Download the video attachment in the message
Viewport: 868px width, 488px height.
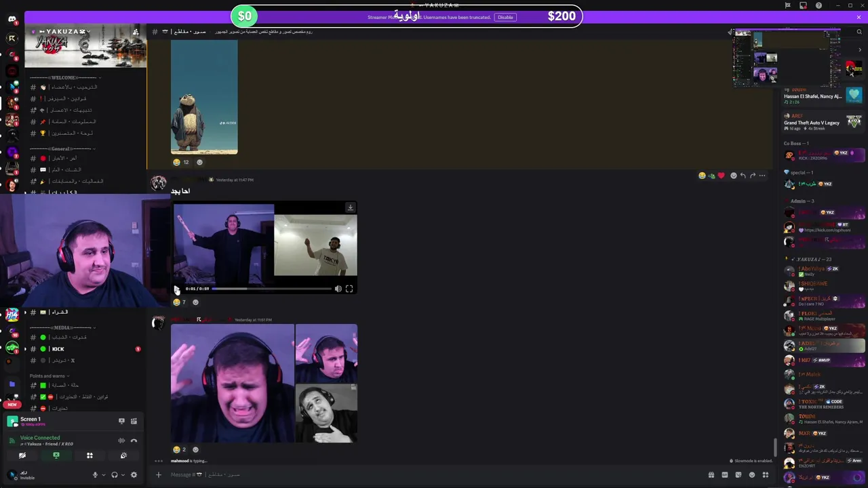tap(350, 208)
